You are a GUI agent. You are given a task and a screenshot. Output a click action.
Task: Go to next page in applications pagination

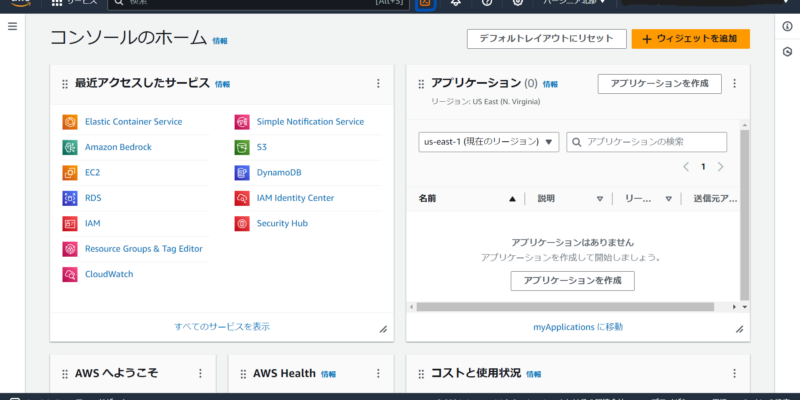[x=720, y=167]
